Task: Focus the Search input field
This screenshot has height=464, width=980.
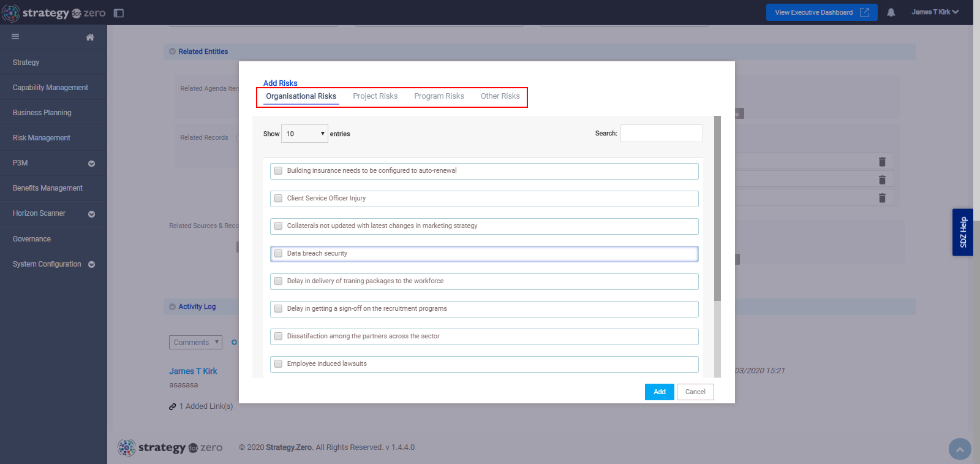Action: tap(661, 134)
